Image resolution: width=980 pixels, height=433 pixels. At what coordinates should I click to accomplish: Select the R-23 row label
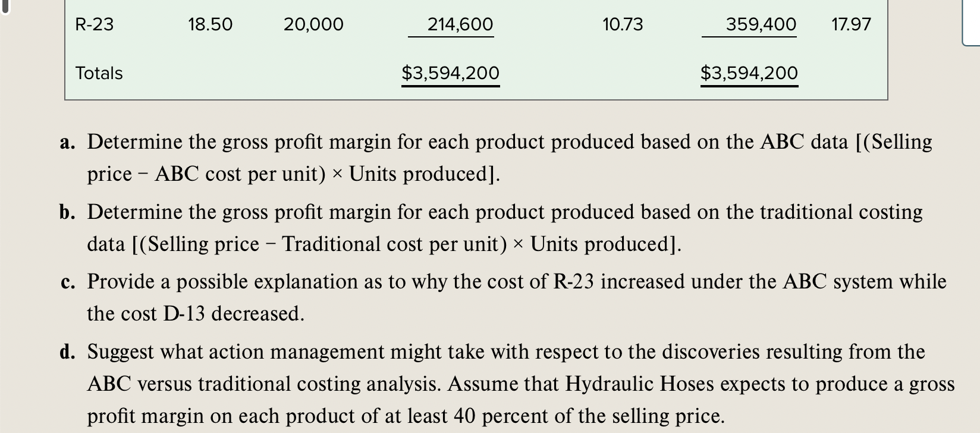pyautogui.click(x=95, y=24)
